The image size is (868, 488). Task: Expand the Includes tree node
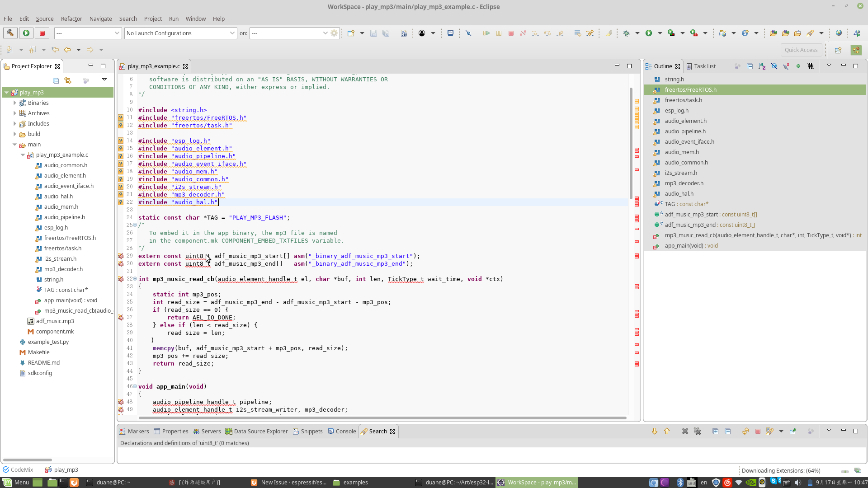14,124
